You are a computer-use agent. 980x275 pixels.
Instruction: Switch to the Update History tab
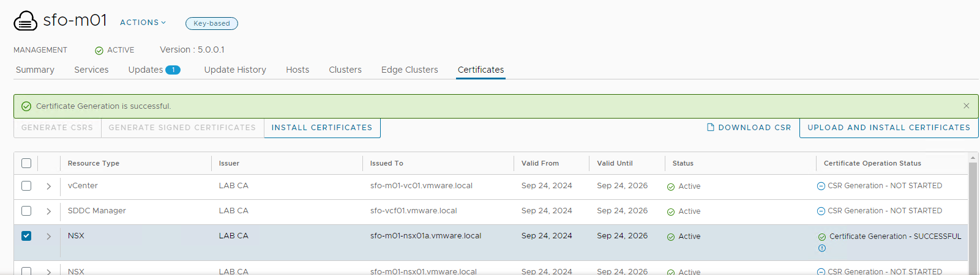(235, 70)
